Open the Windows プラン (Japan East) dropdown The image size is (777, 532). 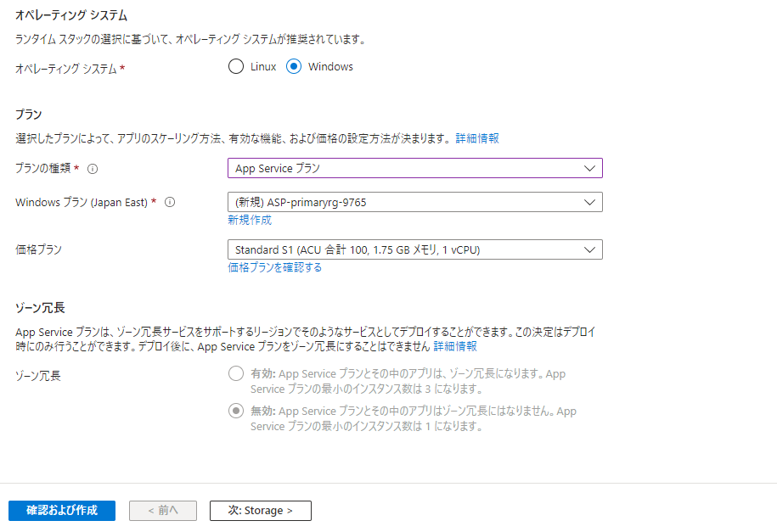pyautogui.click(x=414, y=202)
